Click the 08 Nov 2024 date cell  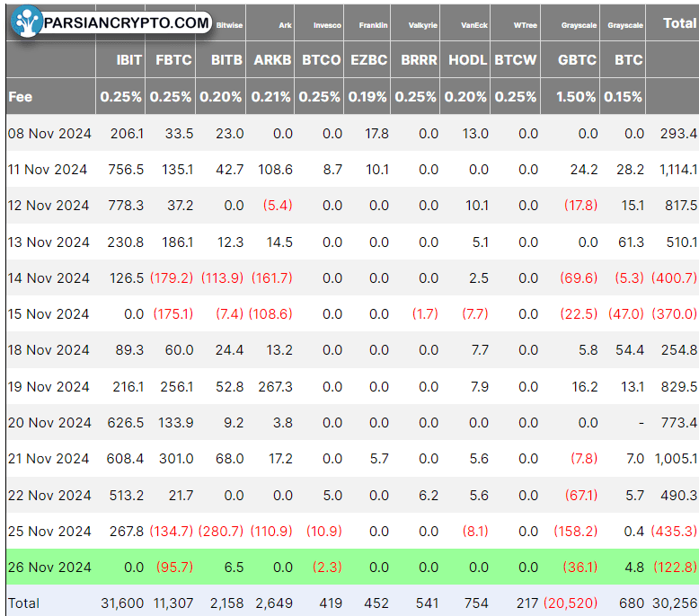[49, 133]
